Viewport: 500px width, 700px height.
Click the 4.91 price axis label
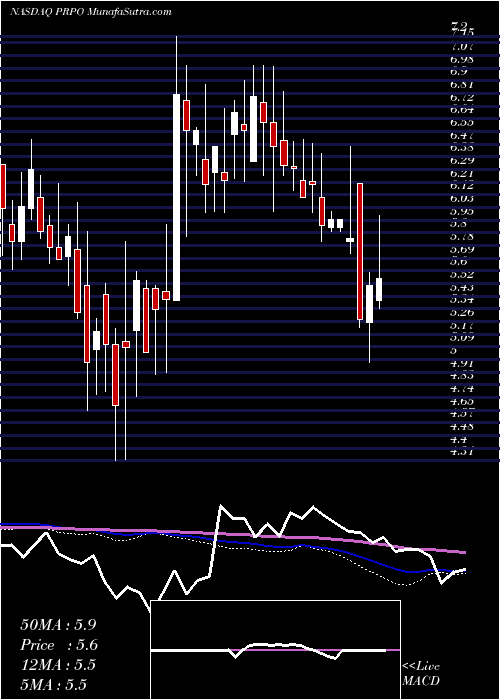coord(462,363)
